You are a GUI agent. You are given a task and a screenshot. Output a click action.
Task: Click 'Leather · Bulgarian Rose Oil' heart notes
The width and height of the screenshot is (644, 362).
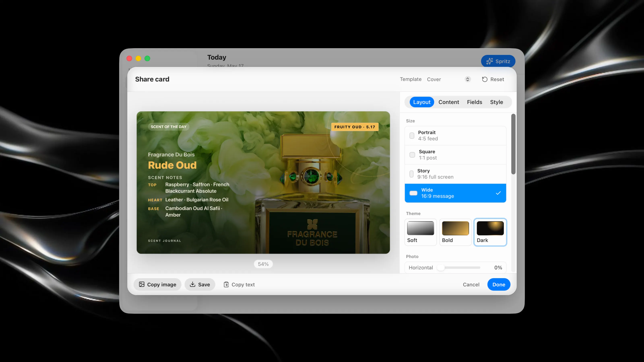196,200
